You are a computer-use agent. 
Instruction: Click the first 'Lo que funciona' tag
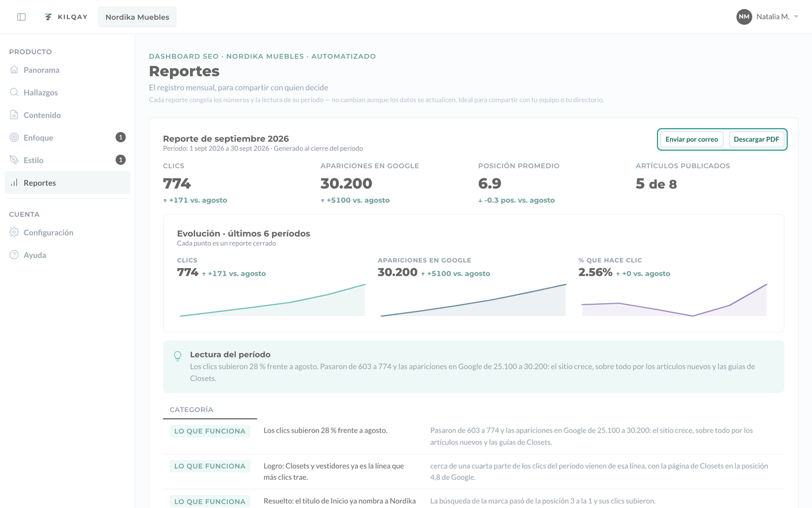pyautogui.click(x=210, y=431)
